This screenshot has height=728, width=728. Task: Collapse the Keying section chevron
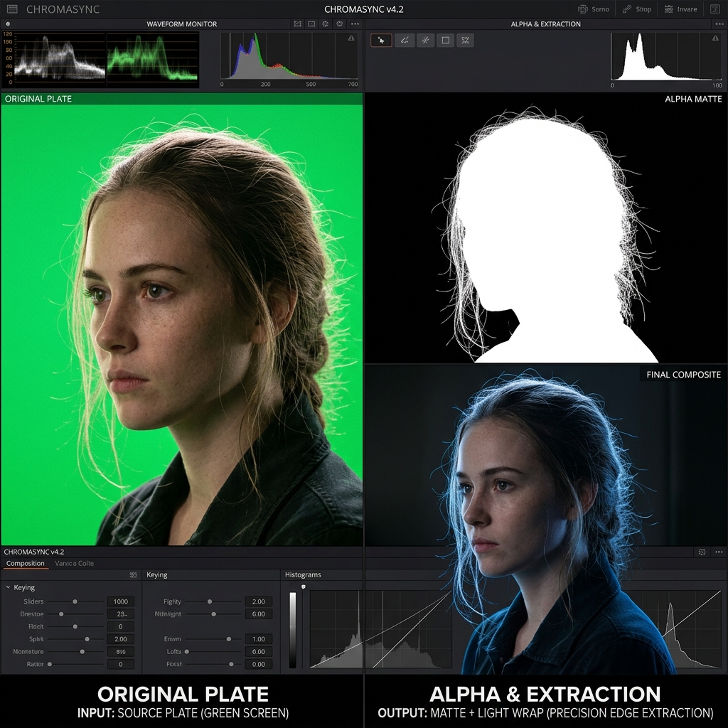(x=8, y=587)
